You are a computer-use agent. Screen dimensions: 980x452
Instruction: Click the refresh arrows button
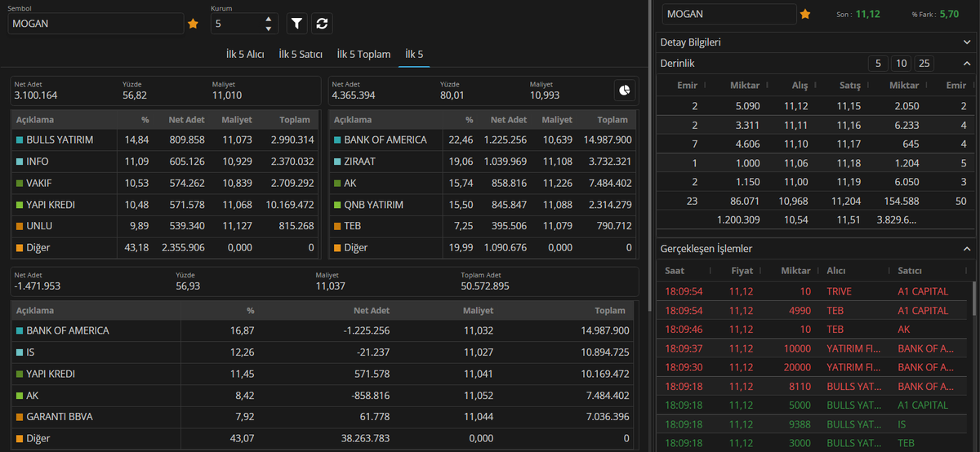pyautogui.click(x=322, y=24)
